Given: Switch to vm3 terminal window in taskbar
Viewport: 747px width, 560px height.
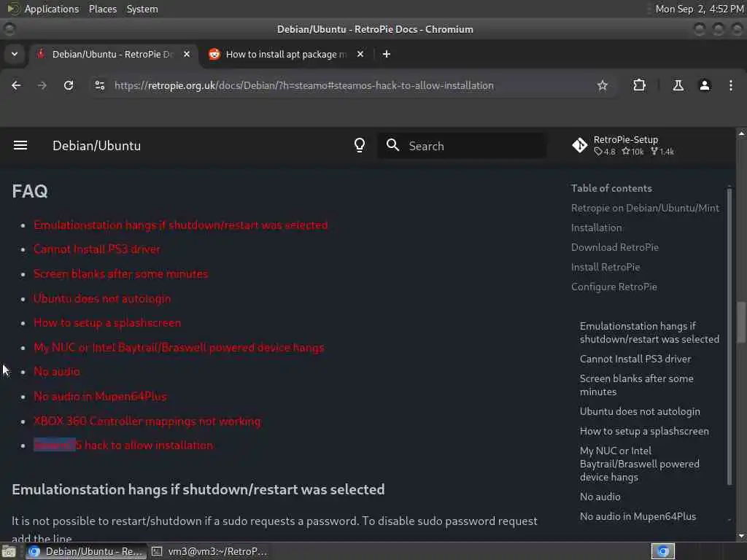Looking at the screenshot, I should 209,551.
